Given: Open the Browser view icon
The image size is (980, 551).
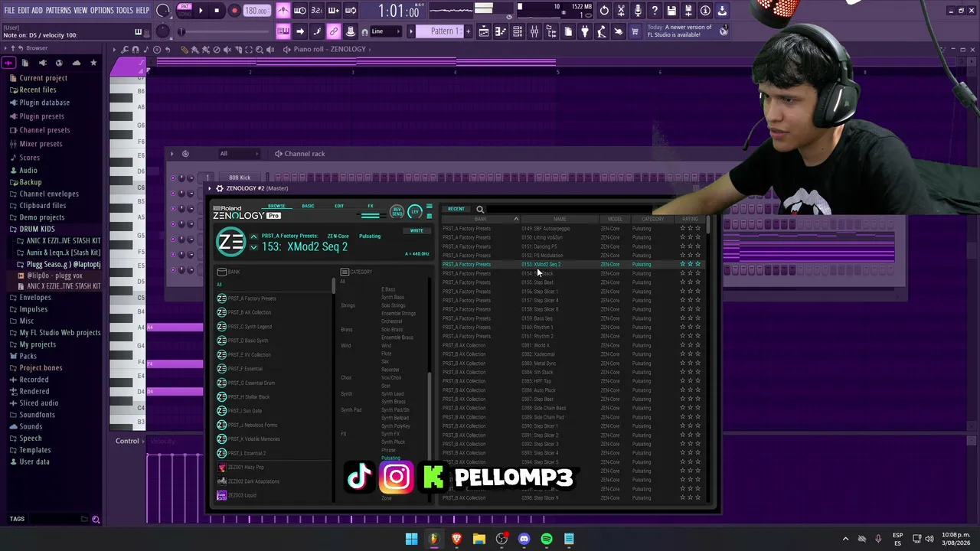Looking at the screenshot, I should click(551, 31).
